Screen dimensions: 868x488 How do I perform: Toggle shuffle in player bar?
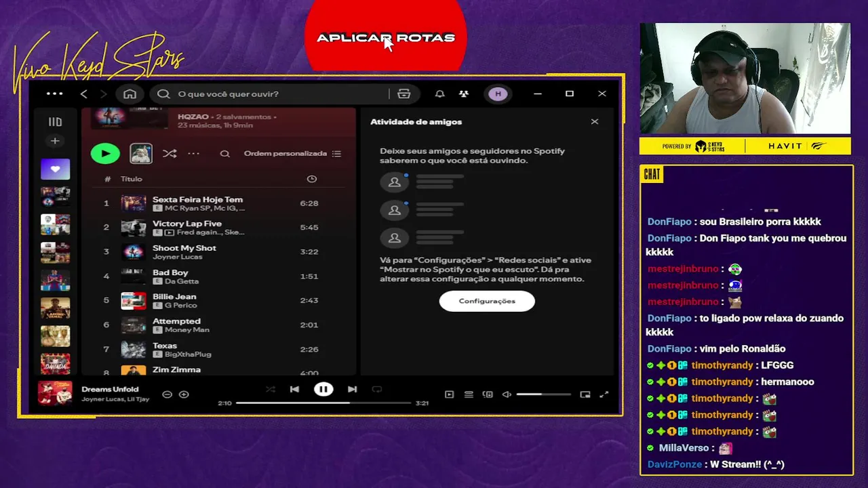pyautogui.click(x=271, y=389)
